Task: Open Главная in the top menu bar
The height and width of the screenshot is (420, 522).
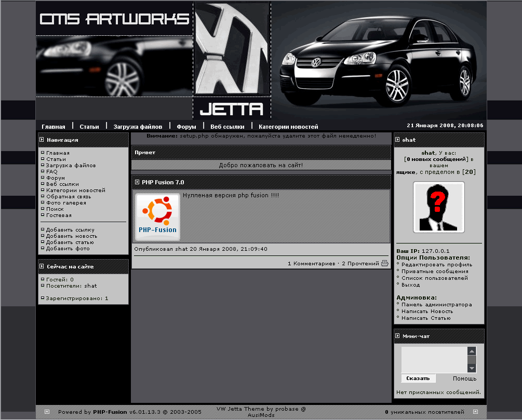Action: [53, 127]
